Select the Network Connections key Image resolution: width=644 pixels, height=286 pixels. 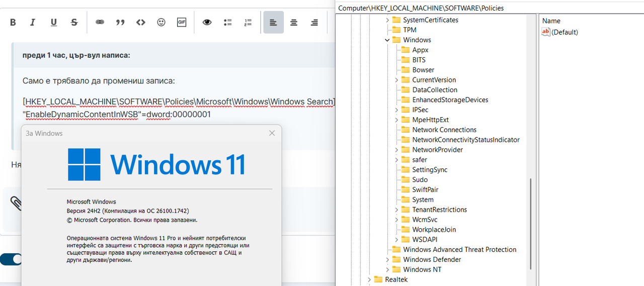click(x=444, y=130)
